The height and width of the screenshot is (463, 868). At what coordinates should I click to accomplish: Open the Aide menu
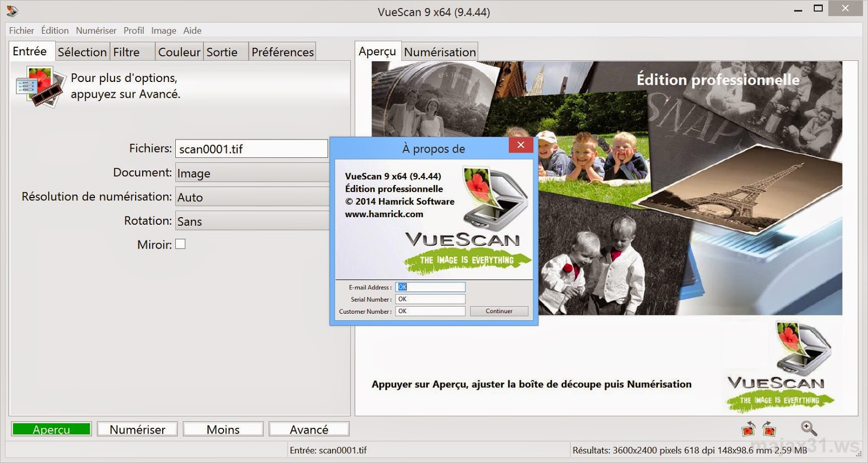point(192,30)
